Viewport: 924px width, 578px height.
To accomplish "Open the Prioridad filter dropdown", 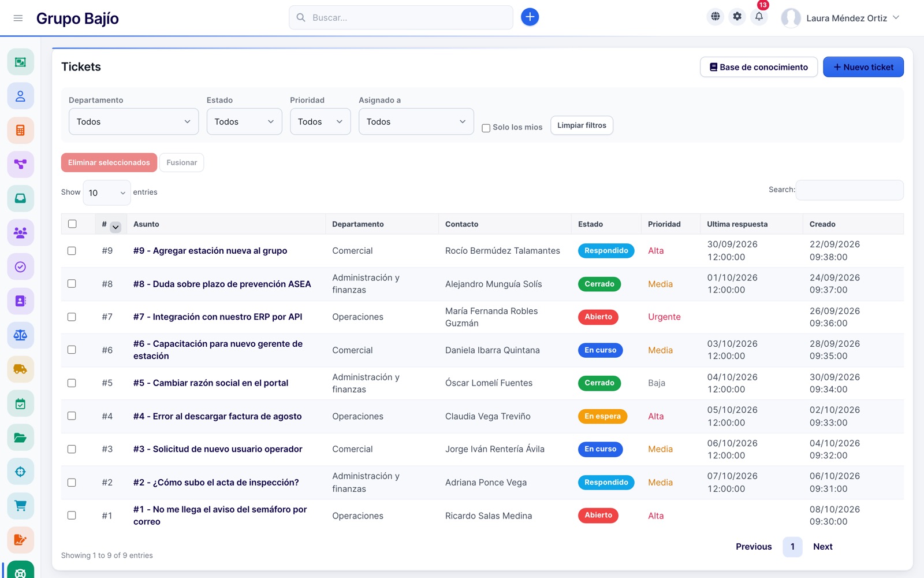I will point(320,121).
